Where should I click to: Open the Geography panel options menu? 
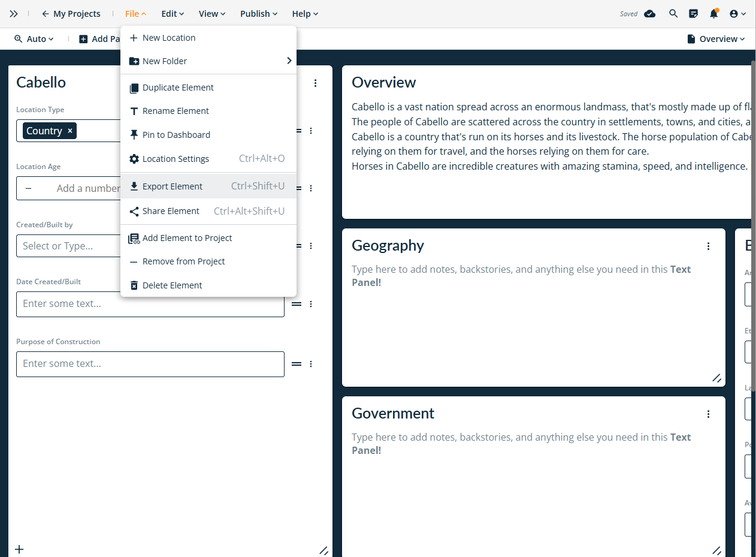coord(708,246)
